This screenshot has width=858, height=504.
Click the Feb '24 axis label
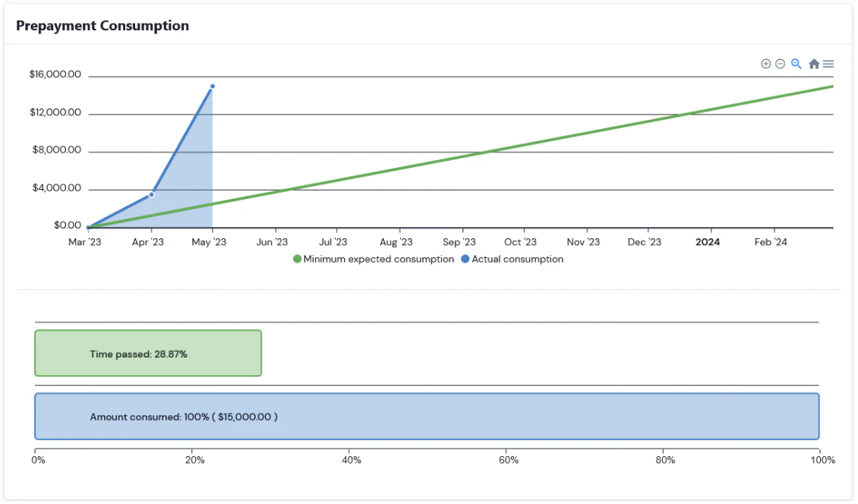click(x=771, y=242)
